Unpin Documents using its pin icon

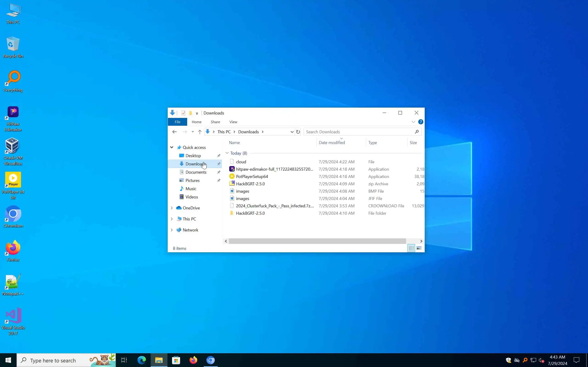coord(219,172)
